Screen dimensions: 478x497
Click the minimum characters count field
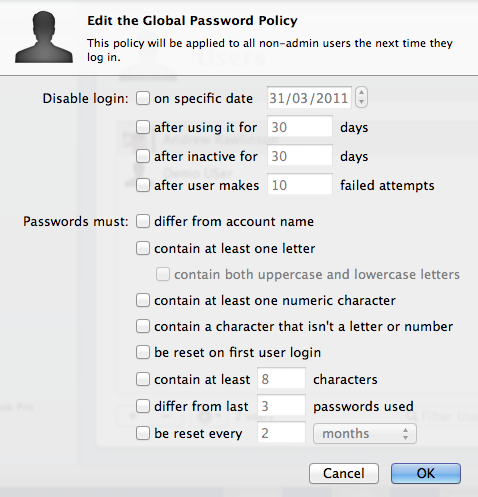pos(281,379)
